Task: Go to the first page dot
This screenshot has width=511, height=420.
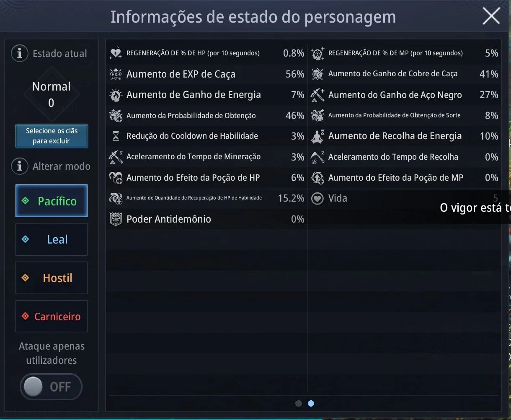Action: (299, 403)
